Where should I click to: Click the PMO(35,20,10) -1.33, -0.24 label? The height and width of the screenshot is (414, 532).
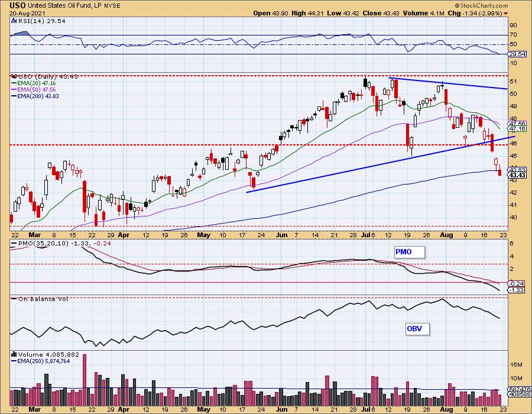pos(61,243)
